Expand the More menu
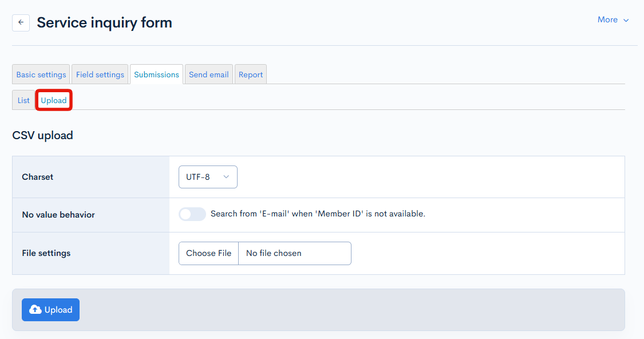Screen dimensions: 644x339 tap(608, 19)
